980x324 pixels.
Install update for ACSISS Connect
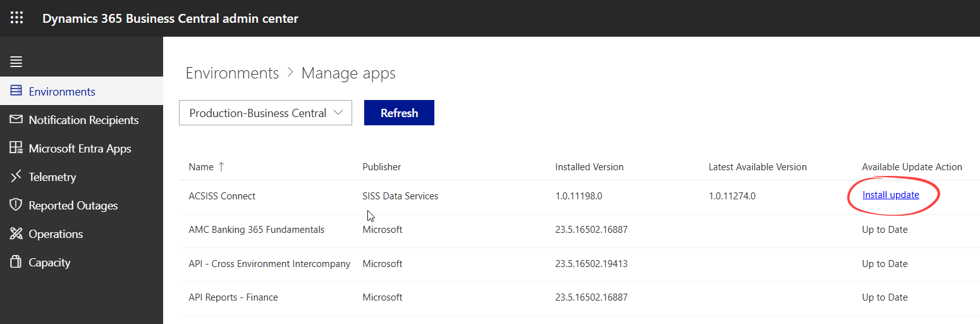click(890, 195)
